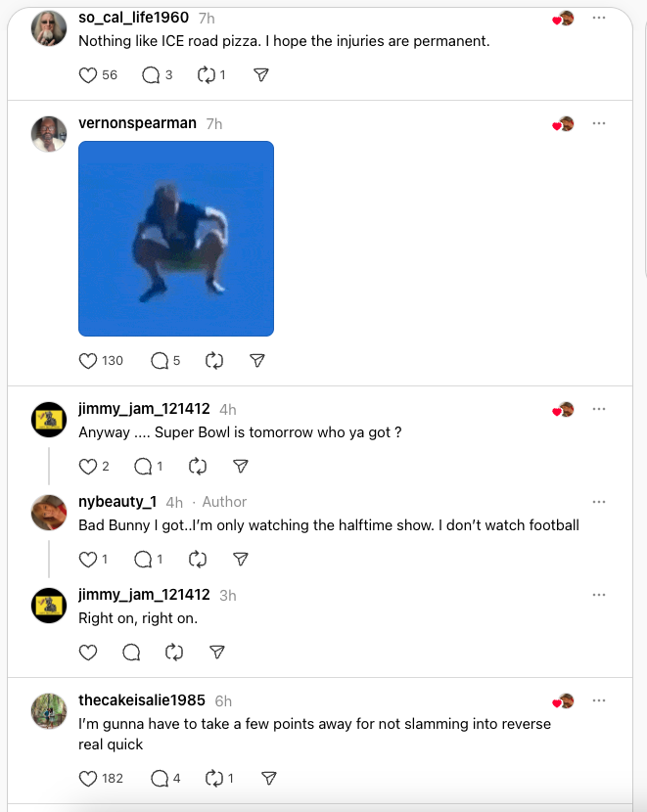The height and width of the screenshot is (812, 647).
Task: Repost nybeauty_1's Bad Bunny reply
Action: point(198,560)
